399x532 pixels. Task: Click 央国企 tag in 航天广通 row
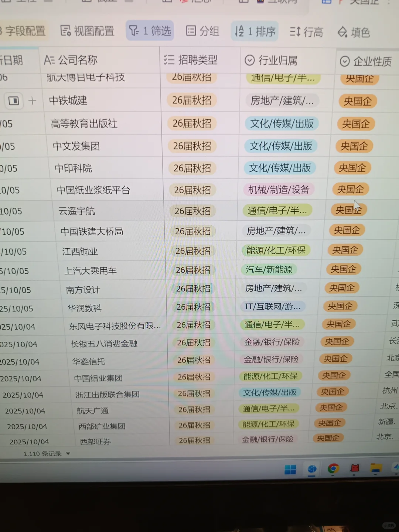coord(331,407)
